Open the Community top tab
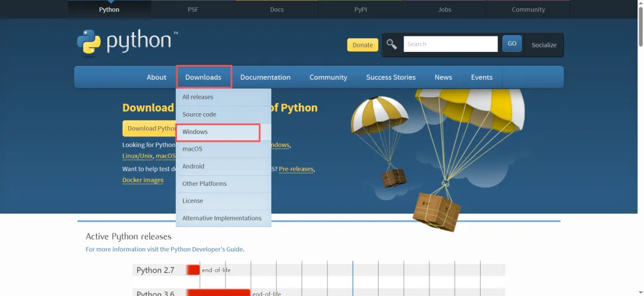Image resolution: width=644 pixels, height=296 pixels. (528, 10)
